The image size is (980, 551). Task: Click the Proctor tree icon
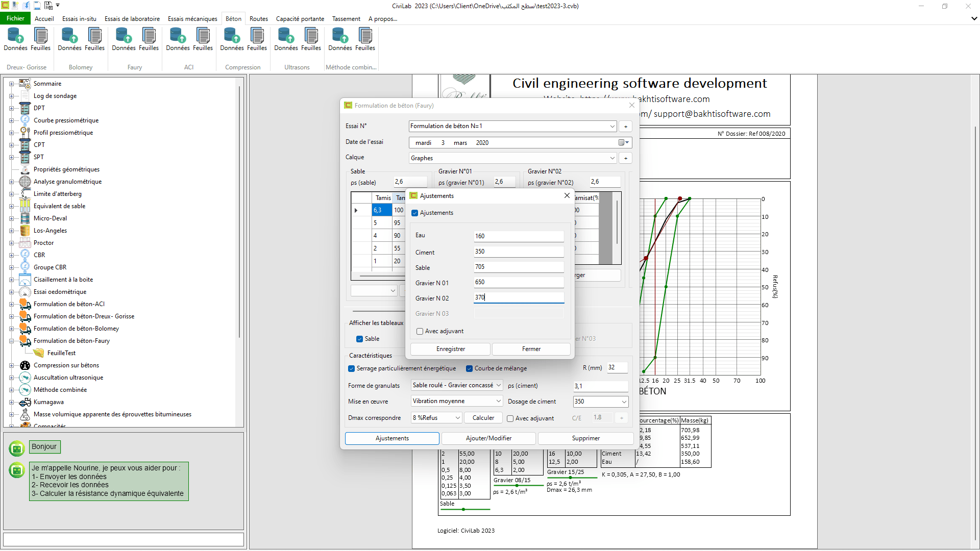[x=25, y=243]
